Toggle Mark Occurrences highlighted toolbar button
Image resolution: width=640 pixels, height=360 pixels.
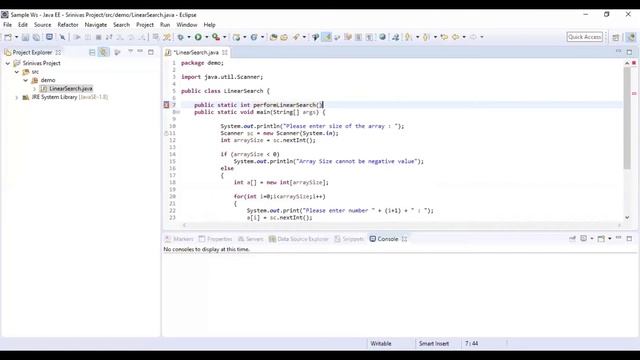[x=327, y=37]
